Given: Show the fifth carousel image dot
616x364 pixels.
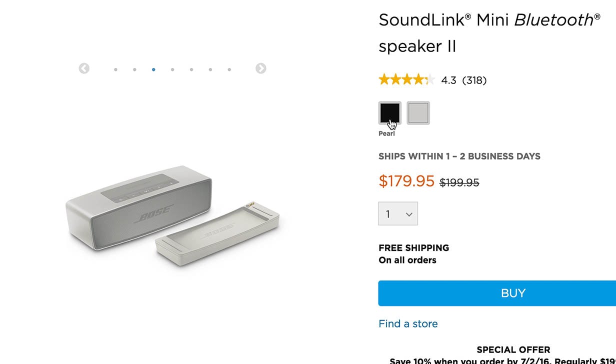Looking at the screenshot, I should tap(191, 69).
